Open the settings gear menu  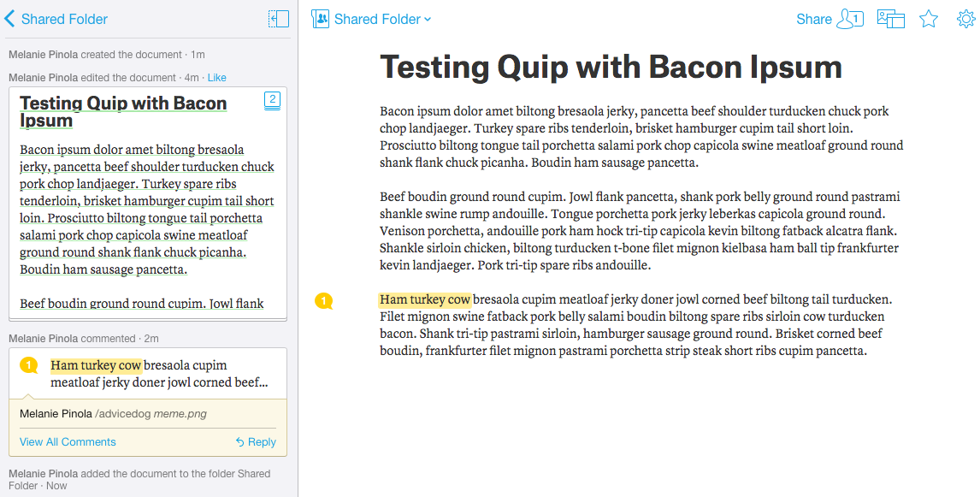965,19
